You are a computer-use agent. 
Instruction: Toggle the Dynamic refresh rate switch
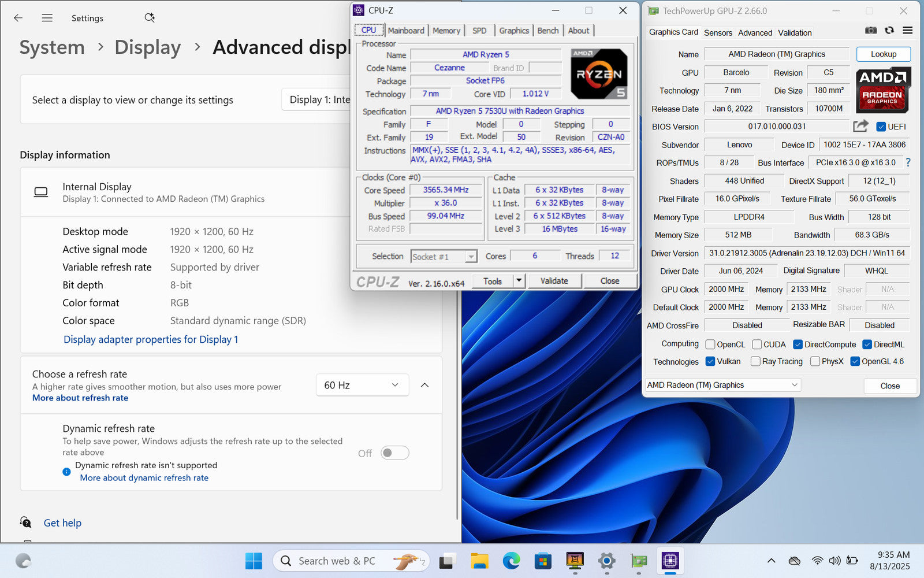[395, 453]
